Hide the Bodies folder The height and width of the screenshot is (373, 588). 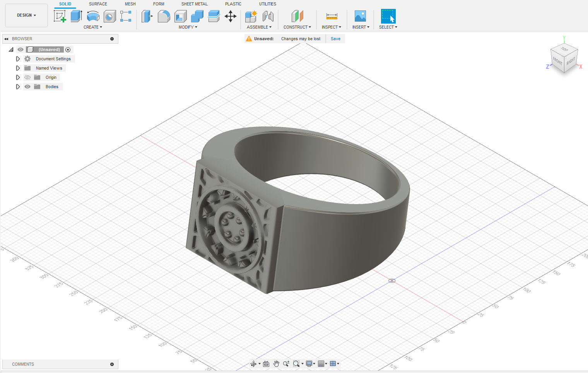(x=27, y=87)
